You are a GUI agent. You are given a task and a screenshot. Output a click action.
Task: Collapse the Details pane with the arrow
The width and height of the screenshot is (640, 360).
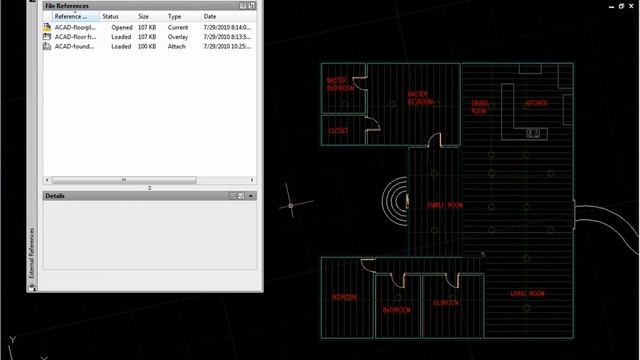(x=251, y=196)
